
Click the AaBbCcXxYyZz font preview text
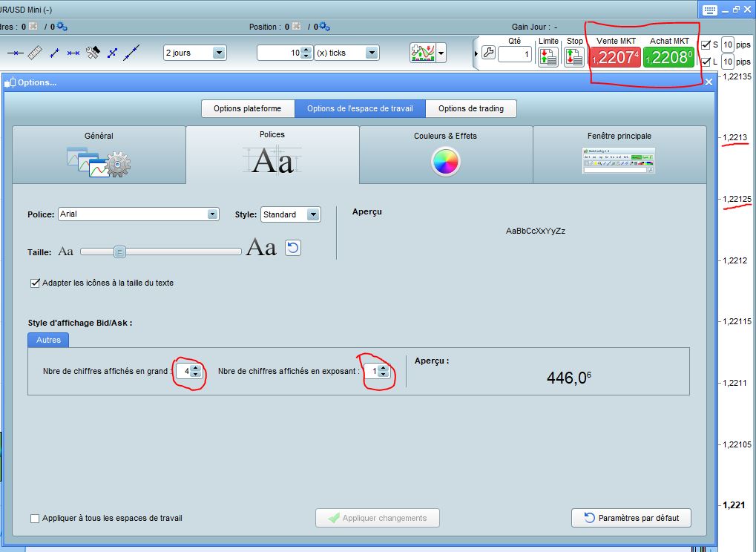[535, 231]
